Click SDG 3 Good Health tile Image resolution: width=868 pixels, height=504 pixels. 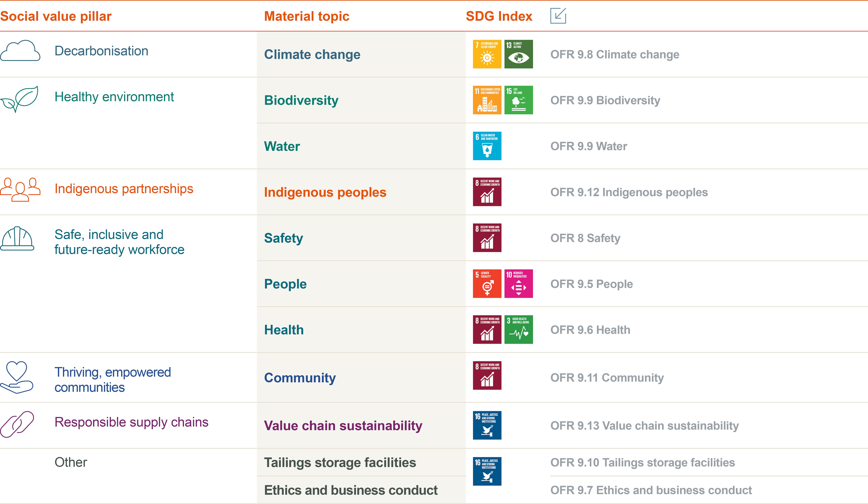[518, 330]
